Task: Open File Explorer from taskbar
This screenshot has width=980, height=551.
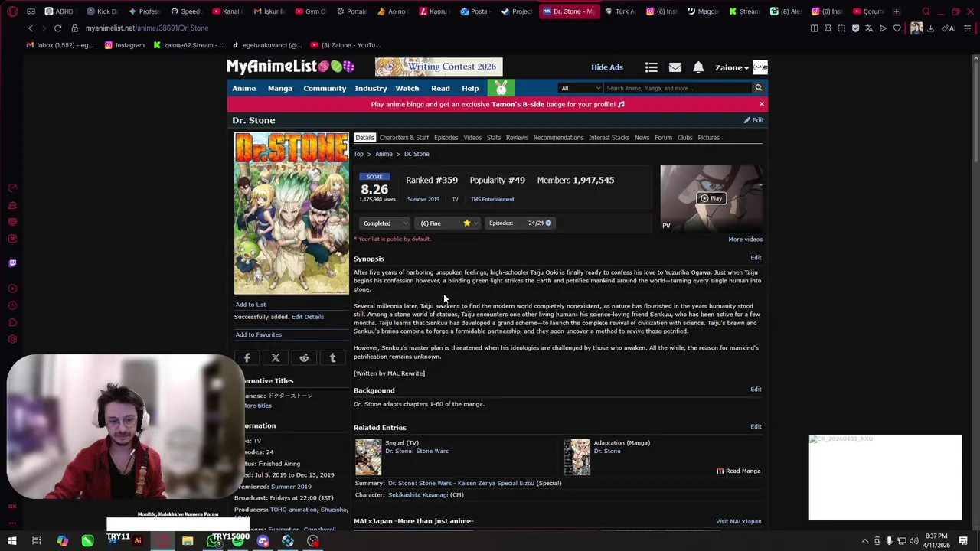Action: point(188,541)
